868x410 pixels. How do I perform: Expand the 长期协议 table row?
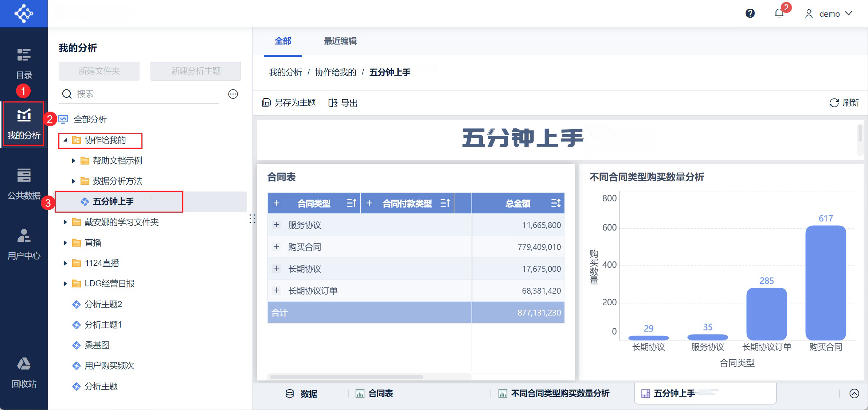point(276,269)
